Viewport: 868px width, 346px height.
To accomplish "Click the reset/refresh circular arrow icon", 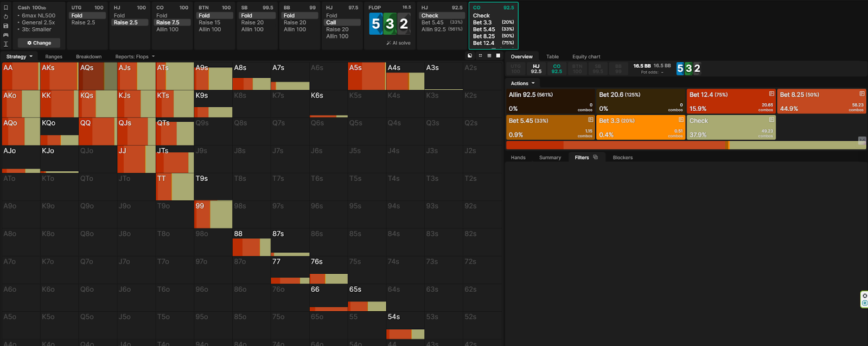I will point(5,17).
